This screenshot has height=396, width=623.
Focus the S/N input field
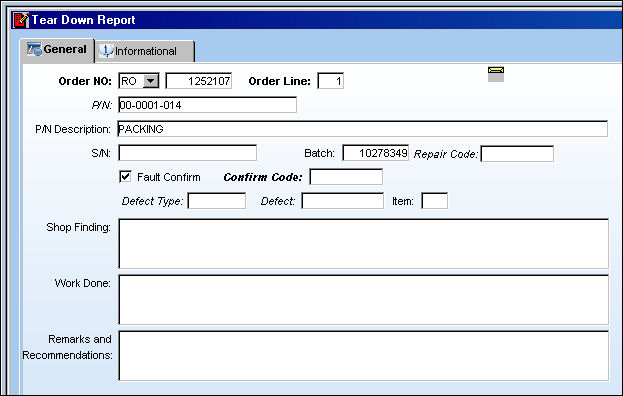tap(188, 153)
